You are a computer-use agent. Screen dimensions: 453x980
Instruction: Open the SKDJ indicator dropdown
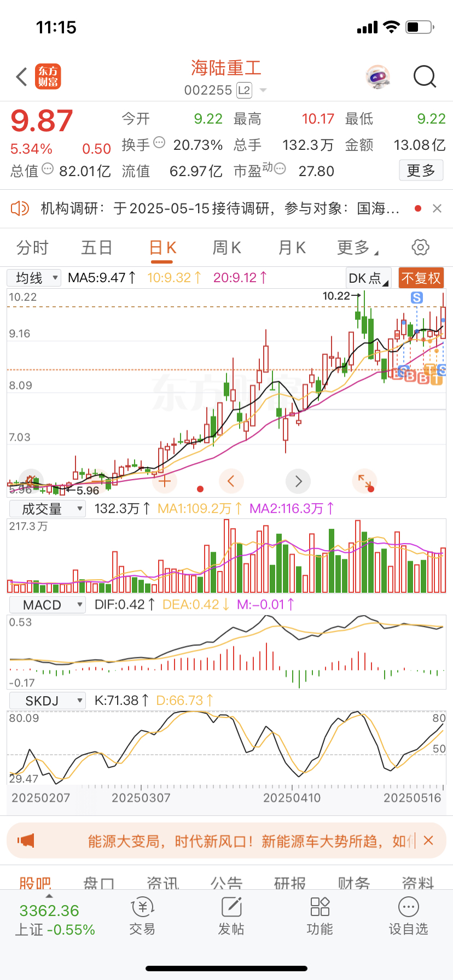(48, 701)
